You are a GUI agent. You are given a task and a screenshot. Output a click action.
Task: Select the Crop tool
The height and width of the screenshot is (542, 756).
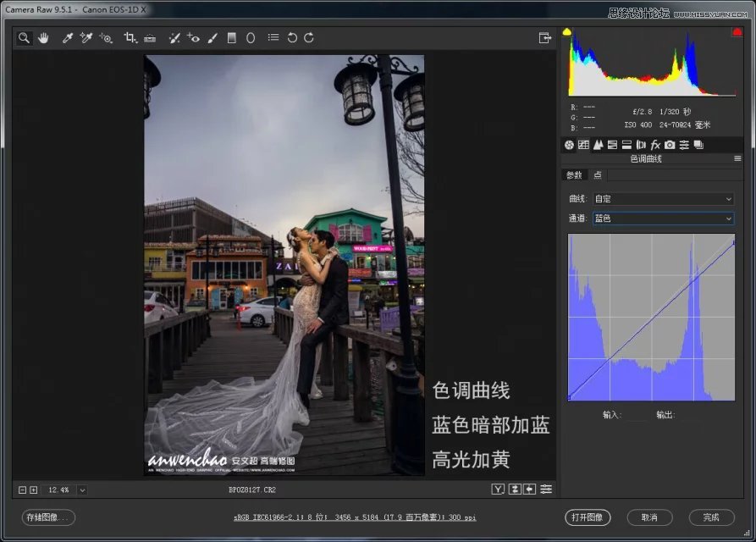(130, 37)
